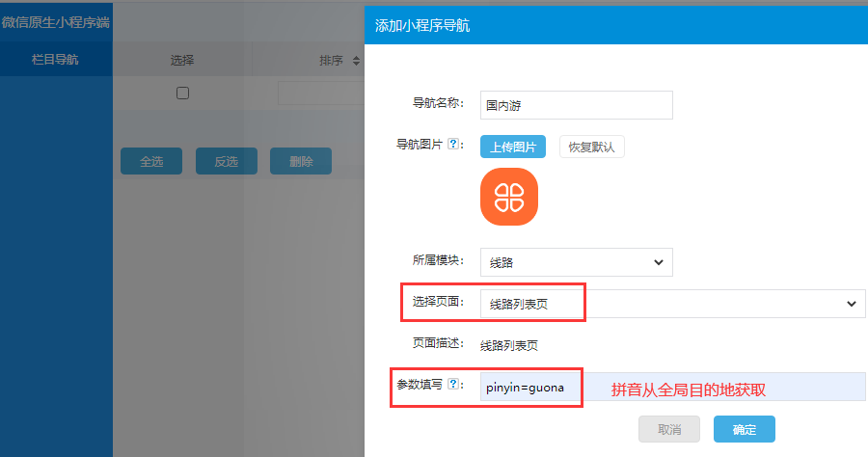Screen dimensions: 868x457
Task: Click the 全选 button
Action: 151,162
